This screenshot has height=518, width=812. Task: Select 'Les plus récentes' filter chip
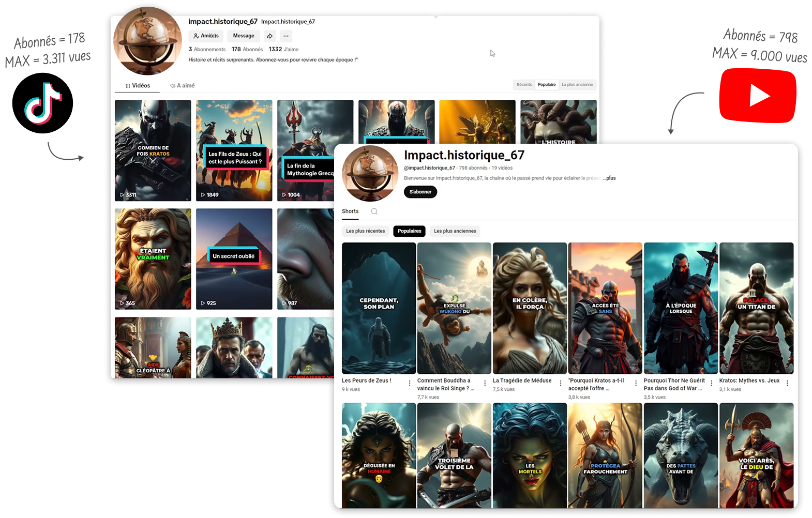point(366,231)
